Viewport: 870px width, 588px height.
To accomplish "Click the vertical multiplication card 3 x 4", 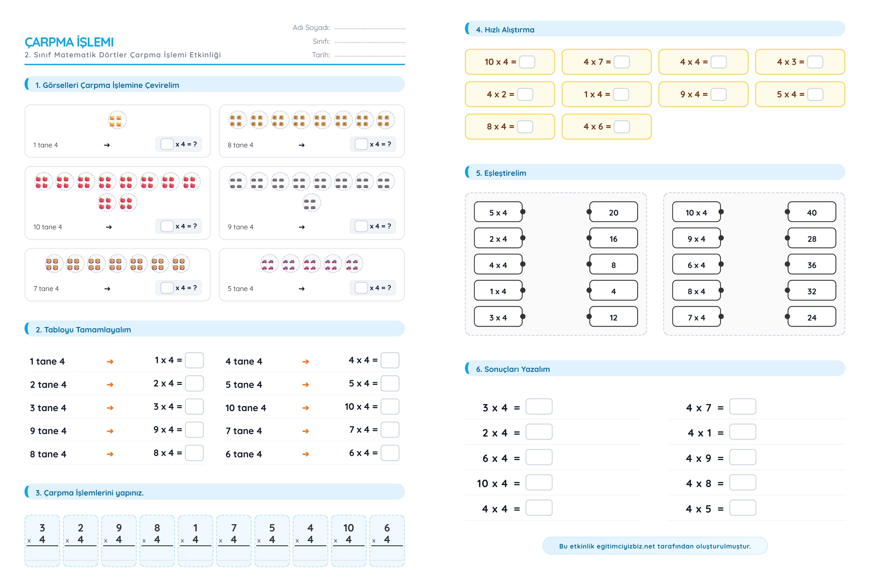I will coord(42,541).
